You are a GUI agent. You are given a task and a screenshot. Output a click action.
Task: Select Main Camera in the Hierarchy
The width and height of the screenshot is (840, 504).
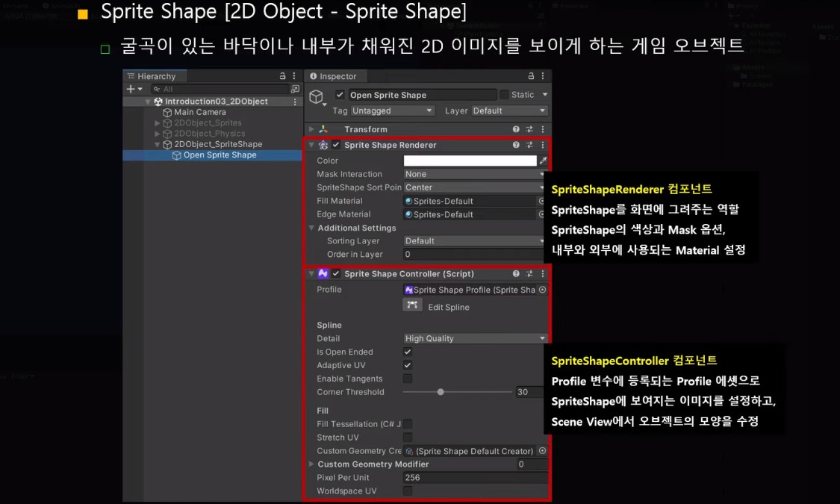point(200,112)
